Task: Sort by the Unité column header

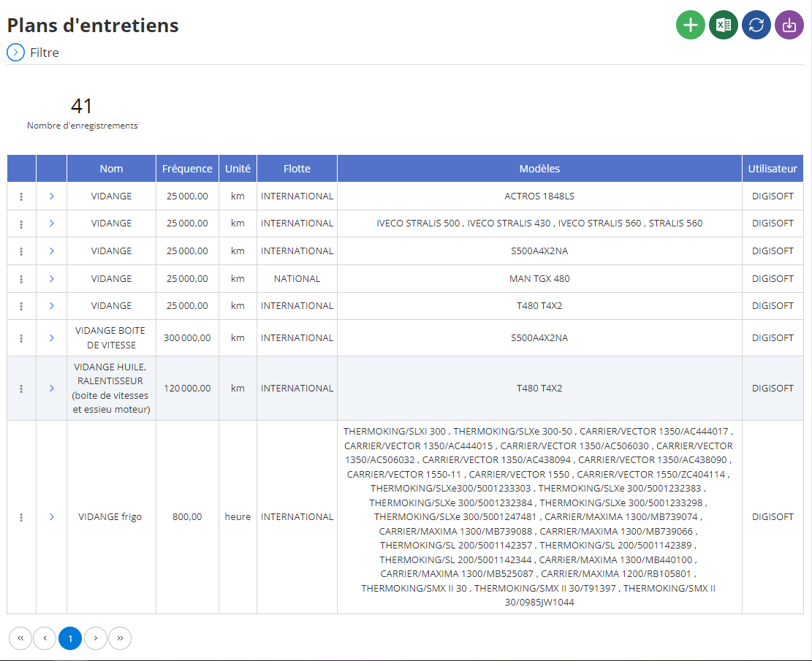Action: [238, 169]
